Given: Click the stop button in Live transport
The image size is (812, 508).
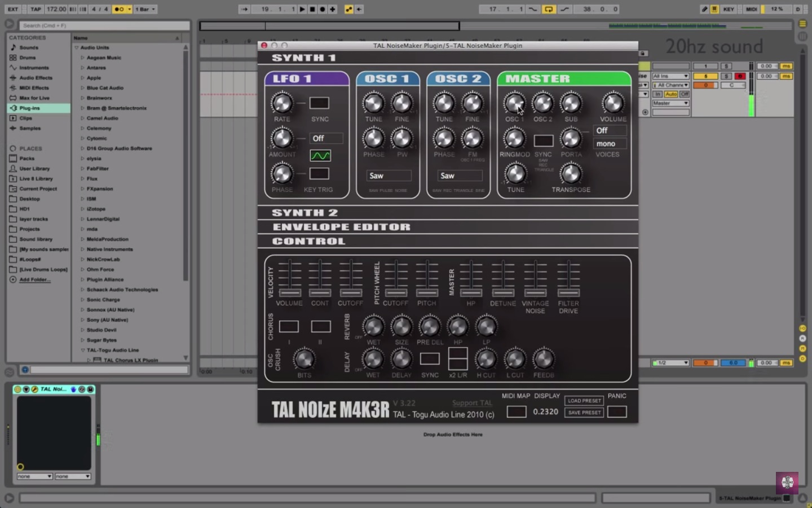Looking at the screenshot, I should pyautogui.click(x=312, y=9).
